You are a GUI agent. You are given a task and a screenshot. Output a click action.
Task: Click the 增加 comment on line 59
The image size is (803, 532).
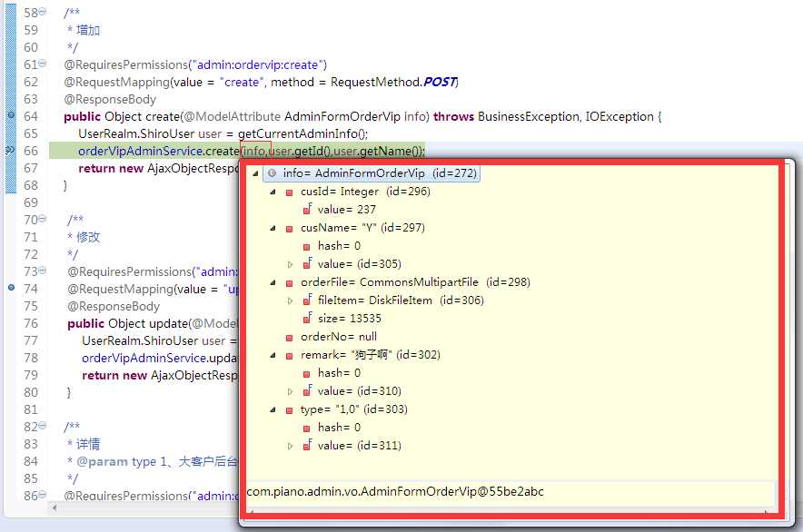87,30
